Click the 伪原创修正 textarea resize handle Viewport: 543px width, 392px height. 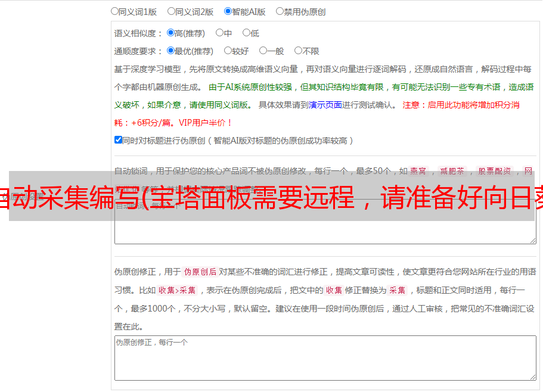point(533,377)
